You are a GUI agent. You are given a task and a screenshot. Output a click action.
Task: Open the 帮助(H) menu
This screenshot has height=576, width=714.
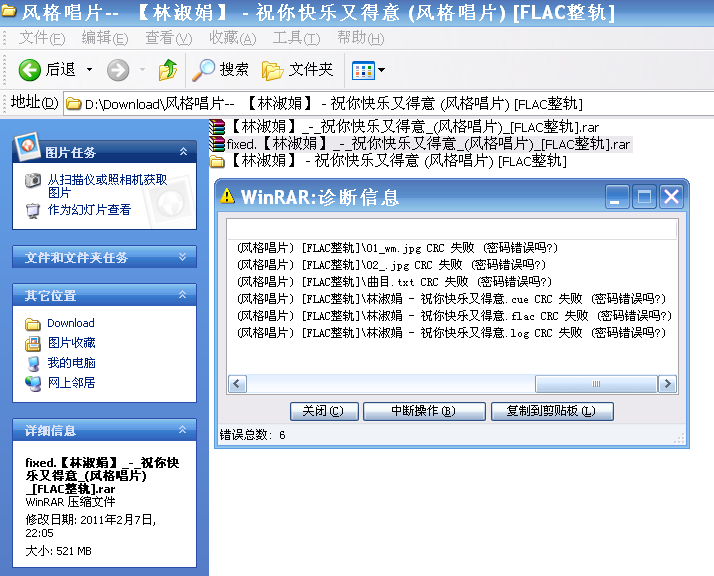(x=361, y=38)
